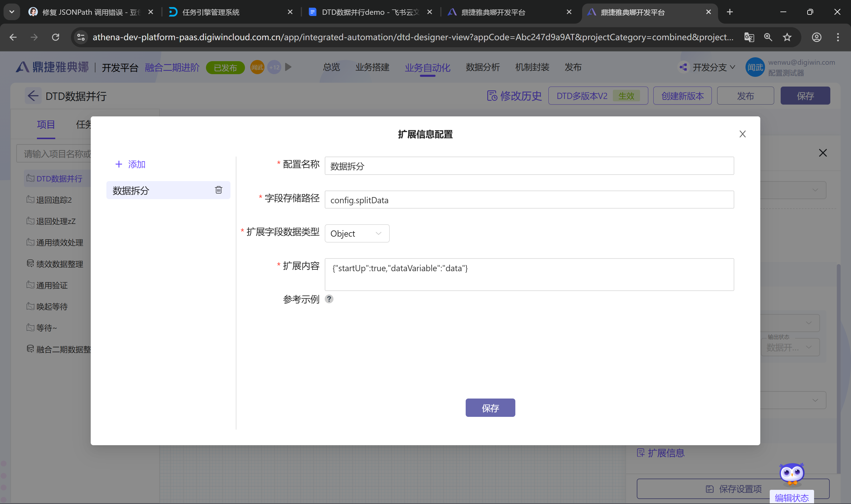
Task: Close the 扩展信息配置 dialog
Action: tap(742, 134)
